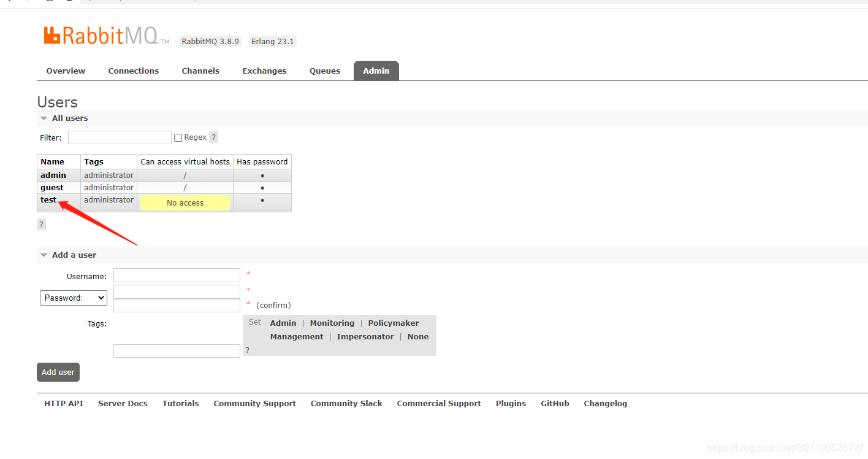Open the Overview tab
The height and width of the screenshot is (459, 868).
tap(65, 71)
